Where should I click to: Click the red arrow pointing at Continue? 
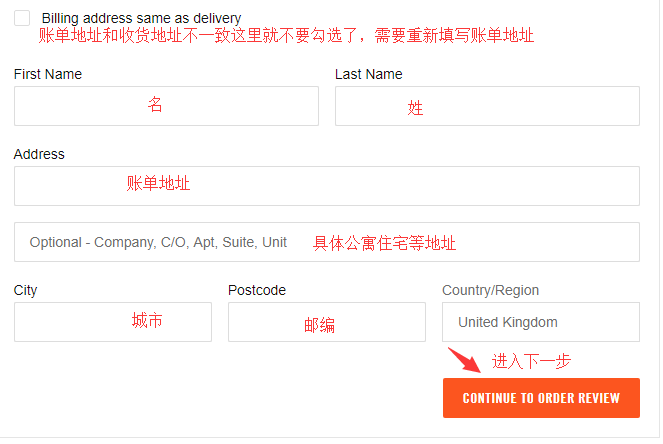pyautogui.click(x=461, y=359)
